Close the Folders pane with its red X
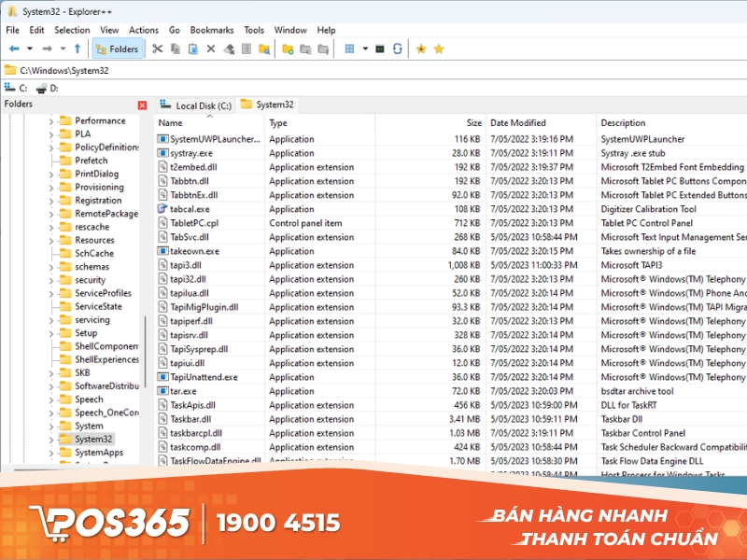The width and height of the screenshot is (747, 560). (142, 105)
